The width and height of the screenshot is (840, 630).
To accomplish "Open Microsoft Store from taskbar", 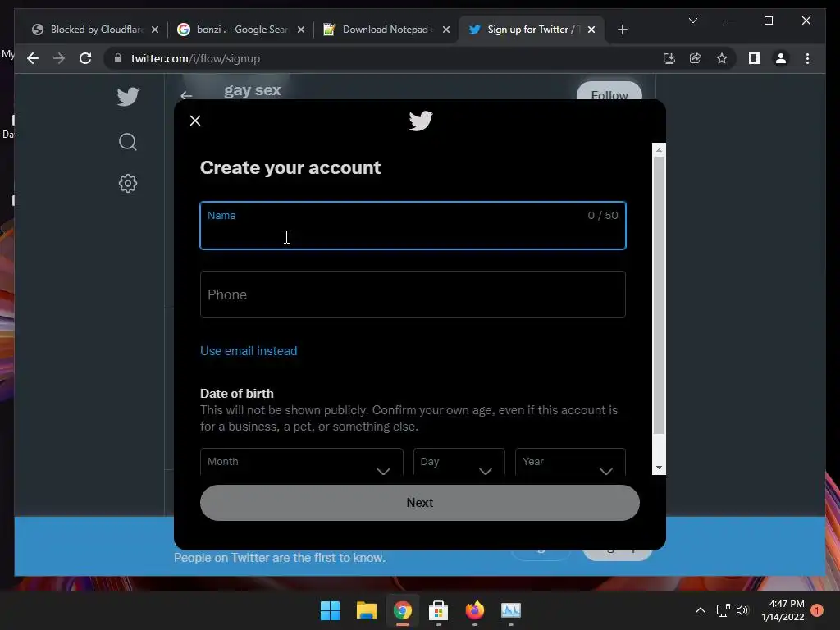I will [x=438, y=610].
